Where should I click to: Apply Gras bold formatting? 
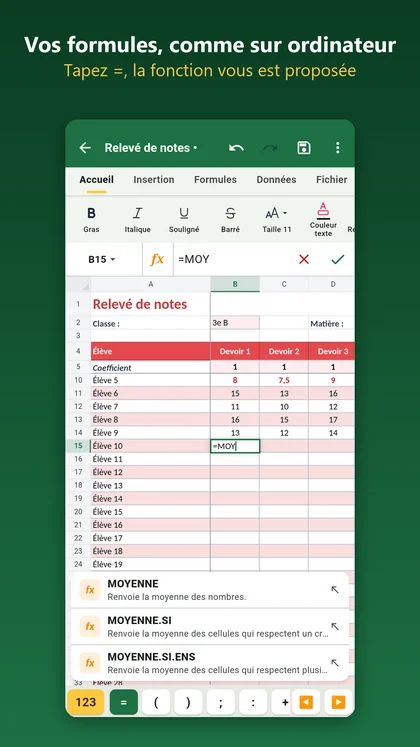91,220
